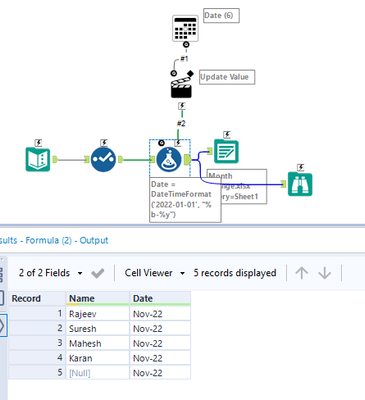Viewport: 365px width, 400px height.
Task: Select the Update Value action tool
Action: tap(181, 88)
